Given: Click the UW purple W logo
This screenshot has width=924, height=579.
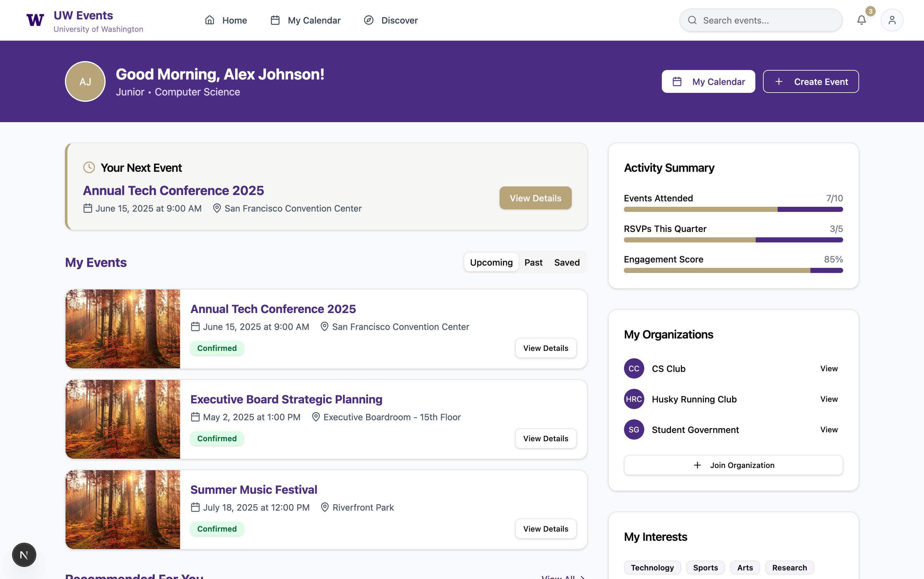Looking at the screenshot, I should pyautogui.click(x=35, y=20).
